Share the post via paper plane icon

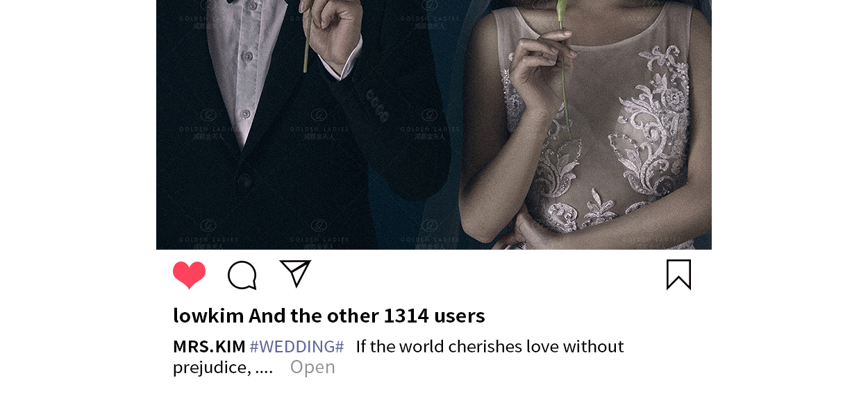295,273
